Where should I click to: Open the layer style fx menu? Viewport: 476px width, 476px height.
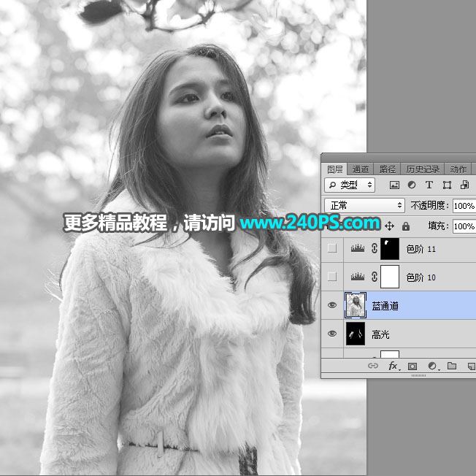point(394,366)
